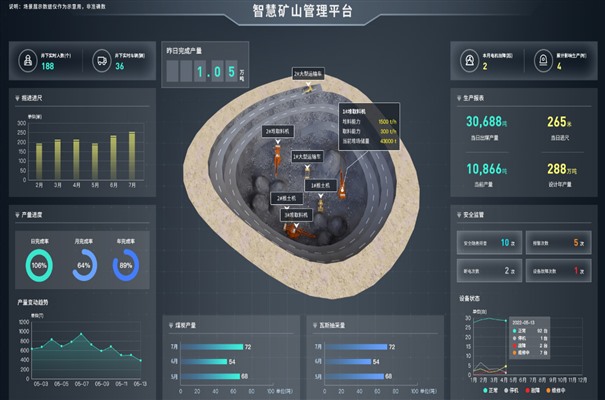This screenshot has width=605, height=400.
Task: Toggle the 正常 series in the equipment status legend
Action: tap(490, 390)
